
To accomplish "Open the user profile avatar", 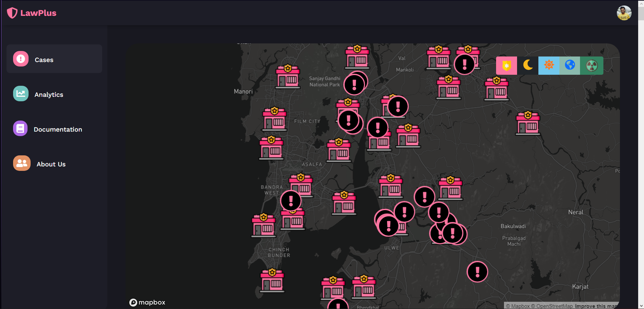I will [624, 13].
